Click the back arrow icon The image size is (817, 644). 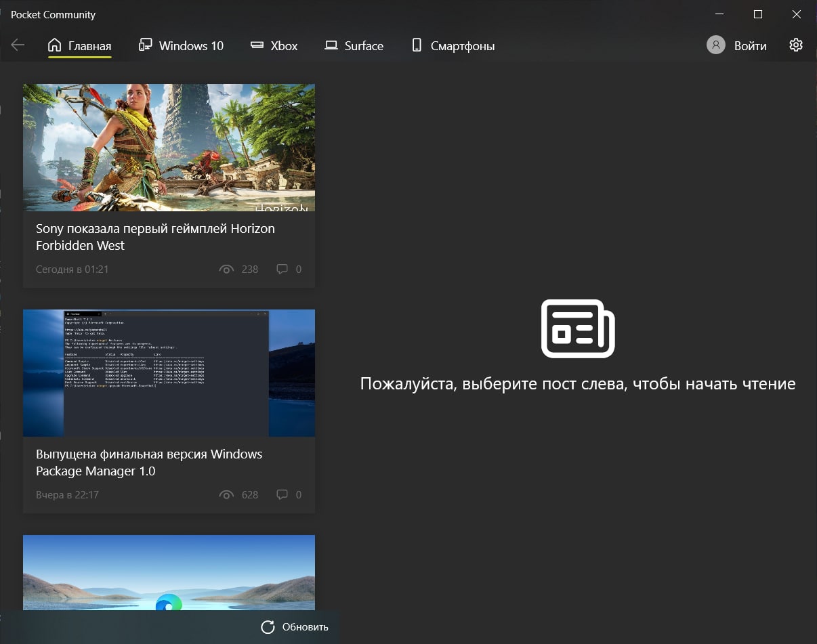18,45
